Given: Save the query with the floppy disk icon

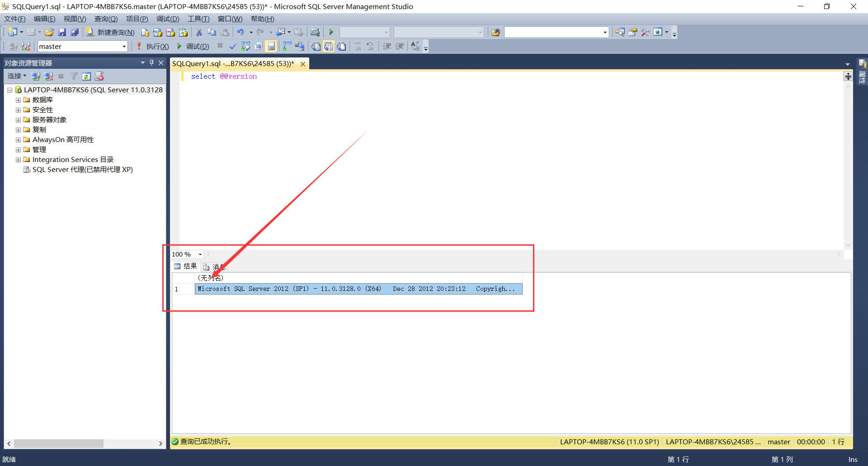Looking at the screenshot, I should coord(62,32).
